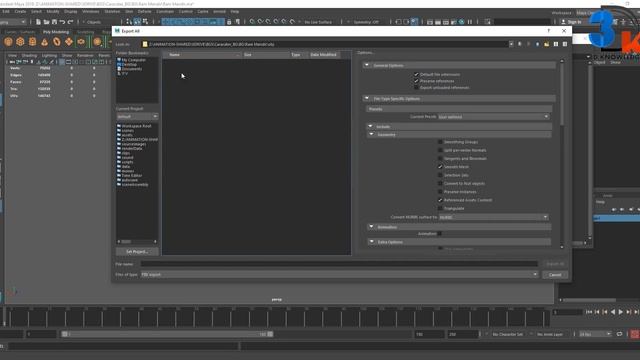This screenshot has width=640, height=360.
Task: Open the Modify menu
Action: tap(53, 11)
